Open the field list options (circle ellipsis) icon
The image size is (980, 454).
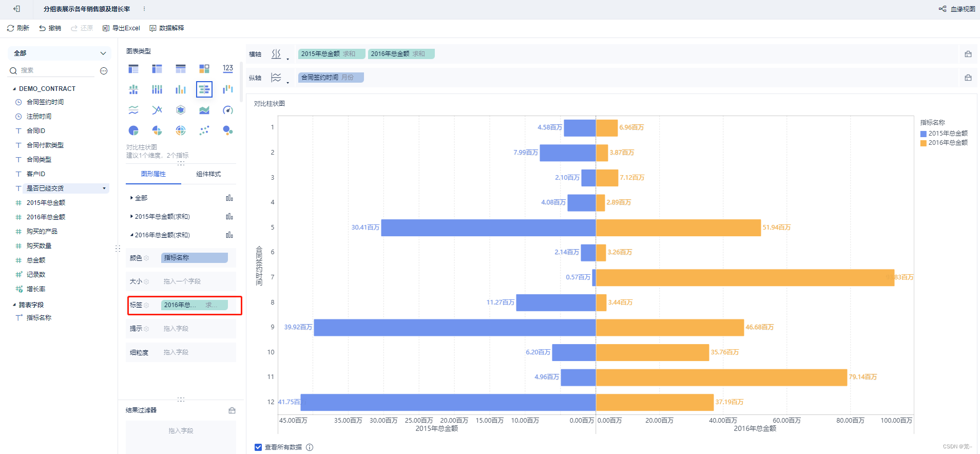point(104,71)
